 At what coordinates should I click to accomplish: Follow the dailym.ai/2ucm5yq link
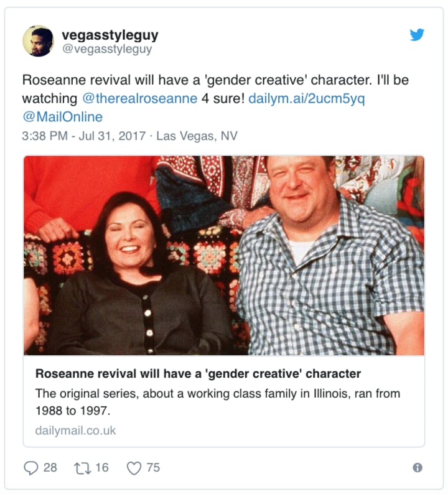point(307,98)
